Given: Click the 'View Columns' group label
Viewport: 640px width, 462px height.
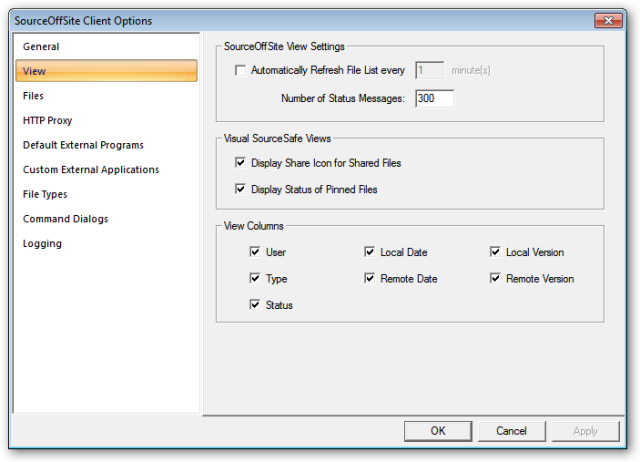Looking at the screenshot, I should pos(253,226).
